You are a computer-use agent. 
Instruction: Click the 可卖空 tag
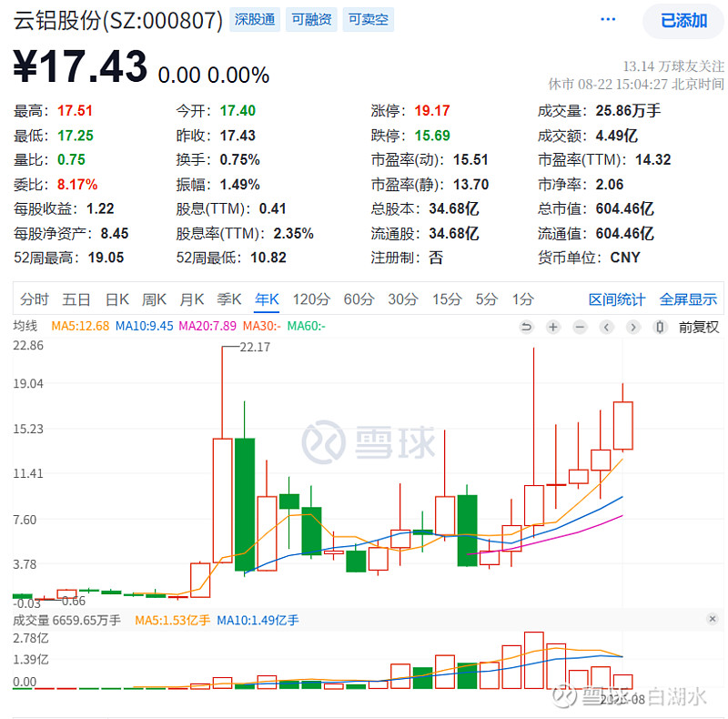click(369, 19)
